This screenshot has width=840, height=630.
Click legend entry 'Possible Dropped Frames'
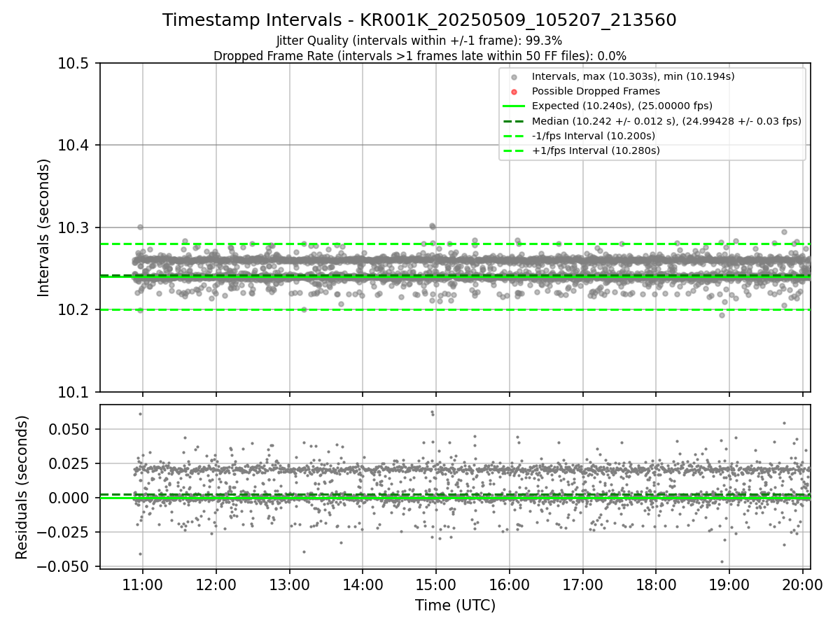596,91
